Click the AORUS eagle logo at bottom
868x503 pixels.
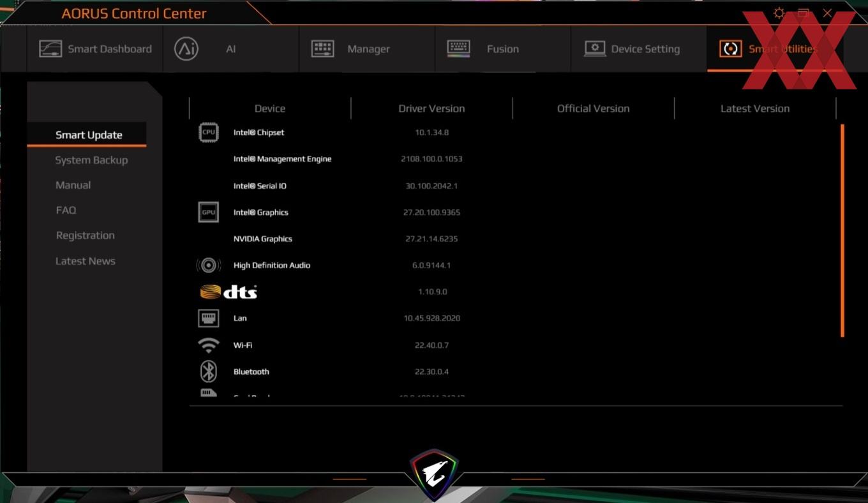click(434, 476)
